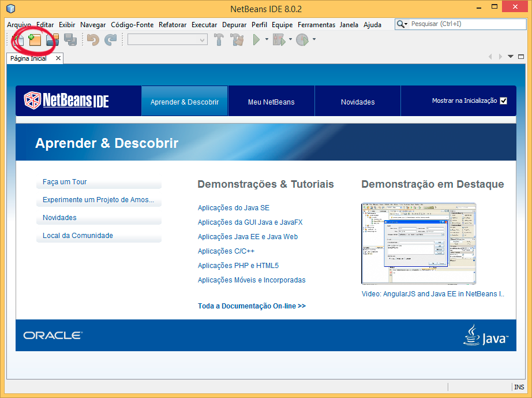Click the New Project toolbar icon
532x398 pixels.
tap(35, 40)
